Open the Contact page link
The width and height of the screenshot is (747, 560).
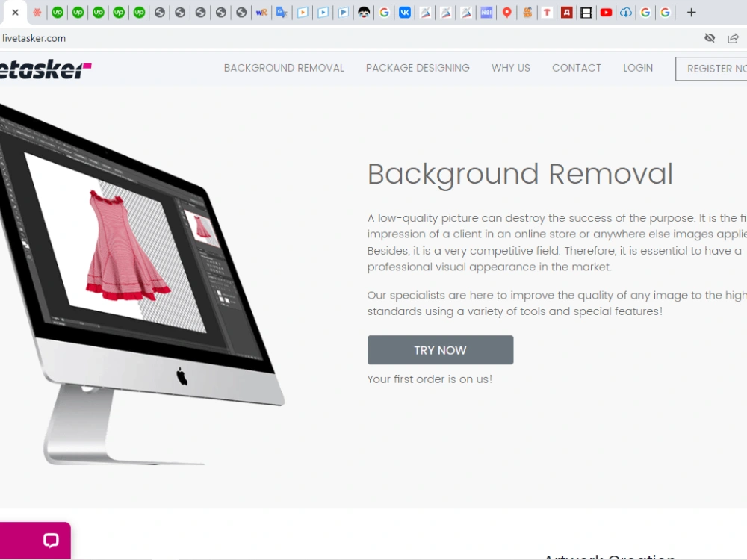(577, 68)
